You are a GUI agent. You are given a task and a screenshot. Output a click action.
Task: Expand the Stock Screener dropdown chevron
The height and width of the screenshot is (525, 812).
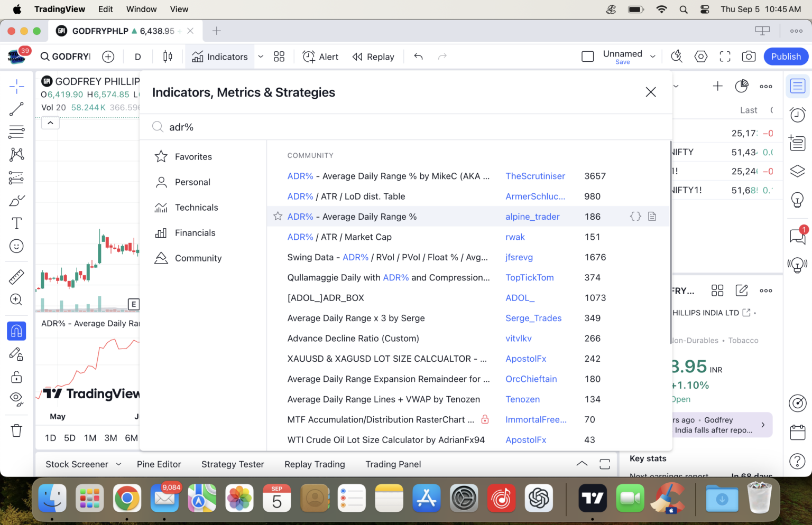point(119,464)
